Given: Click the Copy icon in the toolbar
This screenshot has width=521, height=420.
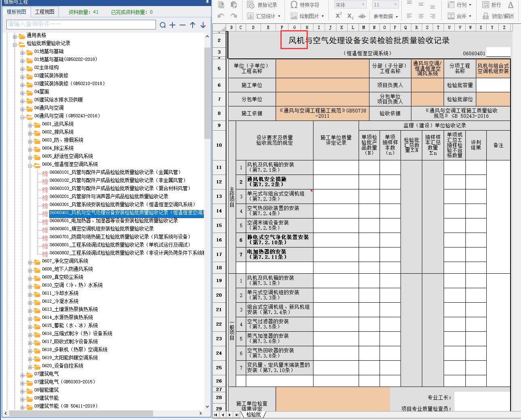Looking at the screenshot, I should coord(221,5).
